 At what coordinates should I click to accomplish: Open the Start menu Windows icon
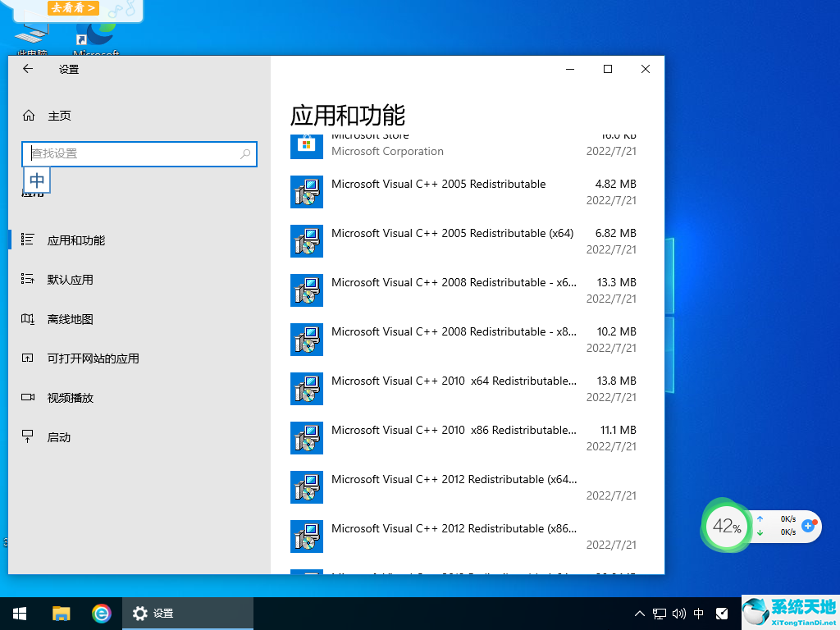(20, 613)
